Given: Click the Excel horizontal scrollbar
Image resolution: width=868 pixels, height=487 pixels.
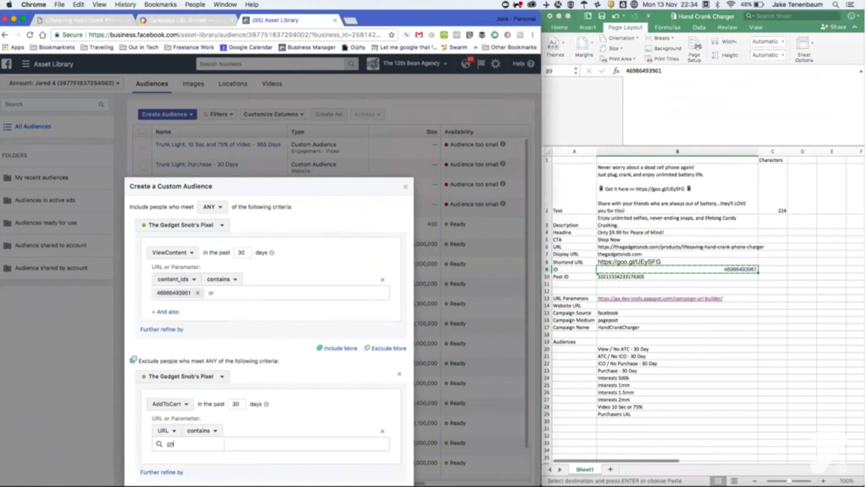Looking at the screenshot, I should (x=615, y=461).
